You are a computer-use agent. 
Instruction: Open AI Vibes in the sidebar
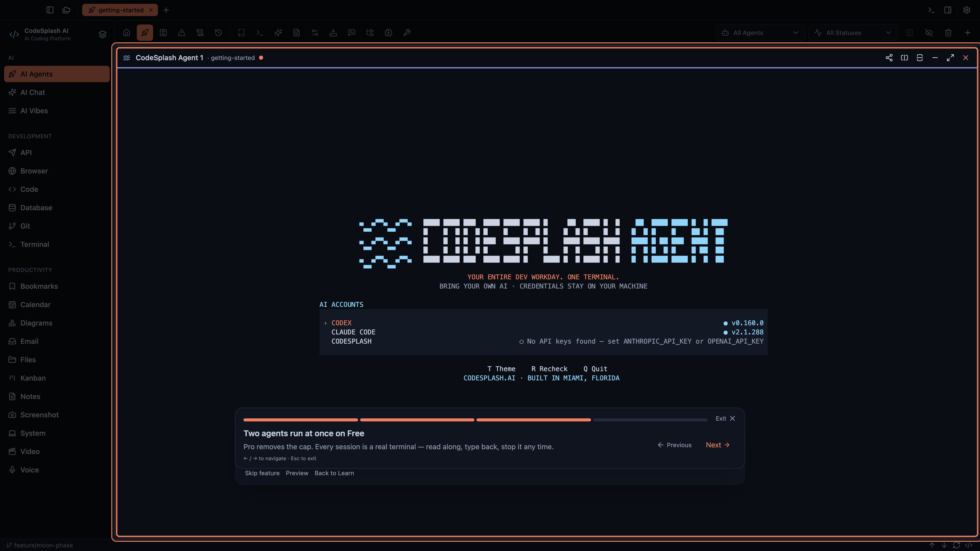pos(57,111)
